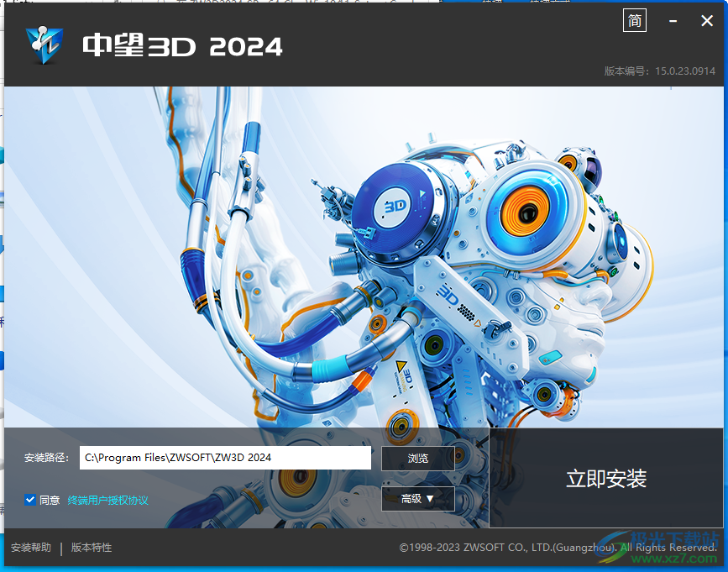Click inside the installation path field
This screenshot has width=728, height=572.
tap(227, 458)
